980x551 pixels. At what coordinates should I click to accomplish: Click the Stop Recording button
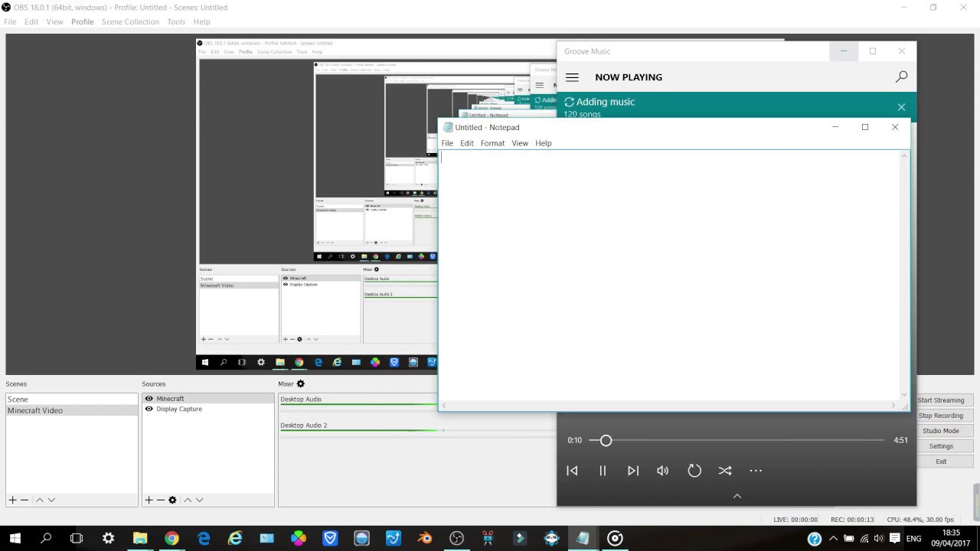click(941, 416)
